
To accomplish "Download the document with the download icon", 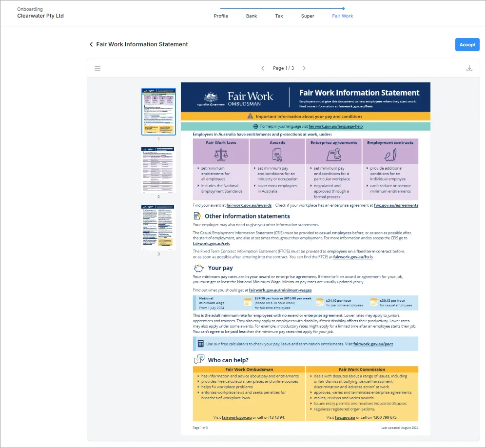I will tap(469, 68).
